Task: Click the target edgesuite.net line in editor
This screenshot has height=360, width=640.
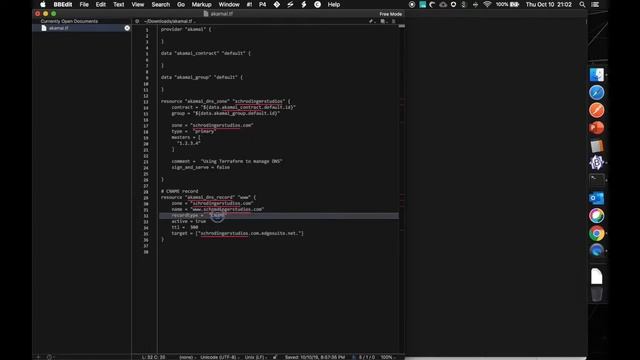Action: (237, 233)
